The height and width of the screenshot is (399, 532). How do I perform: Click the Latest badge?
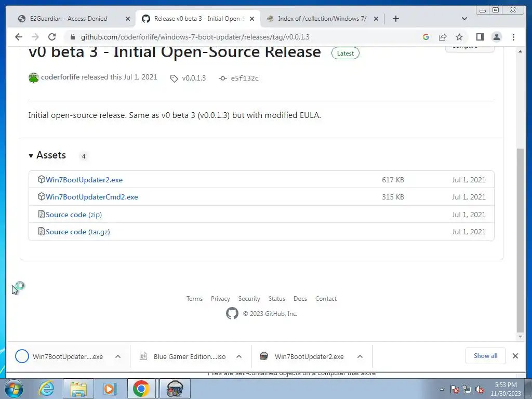(345, 54)
